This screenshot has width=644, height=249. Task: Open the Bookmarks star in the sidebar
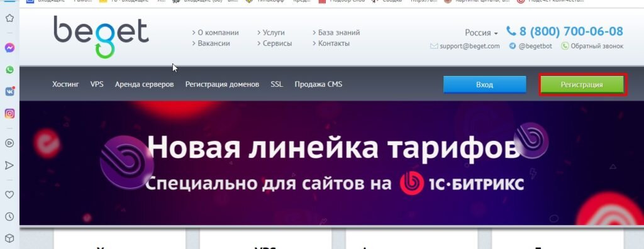tap(9, 18)
